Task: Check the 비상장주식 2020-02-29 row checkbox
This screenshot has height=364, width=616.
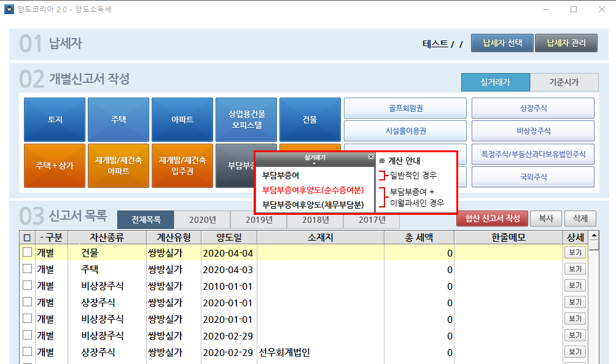Action: tap(27, 335)
